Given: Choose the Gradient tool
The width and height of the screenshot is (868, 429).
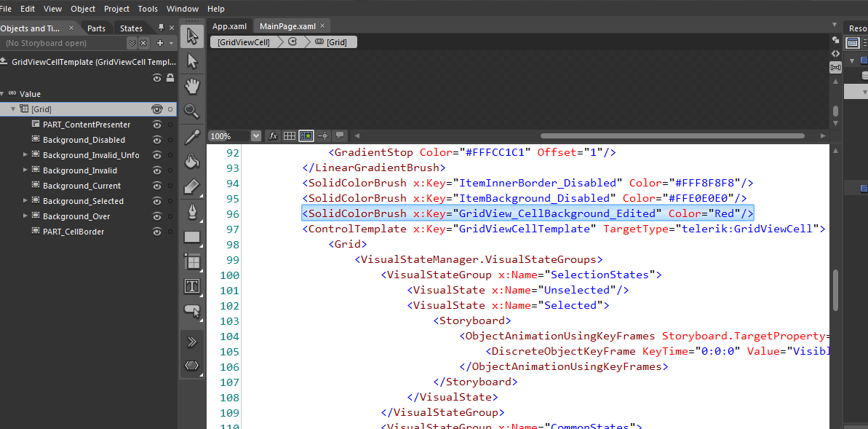Looking at the screenshot, I should click(x=192, y=186).
